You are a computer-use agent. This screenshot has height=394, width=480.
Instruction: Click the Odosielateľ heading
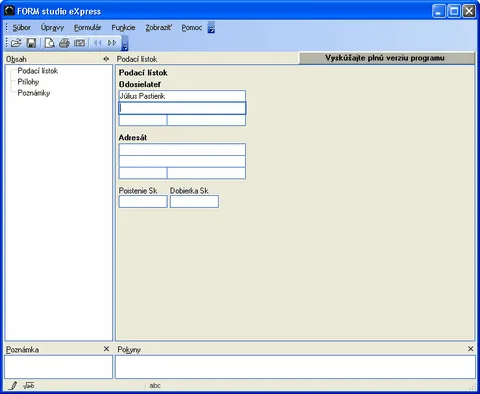pos(140,84)
